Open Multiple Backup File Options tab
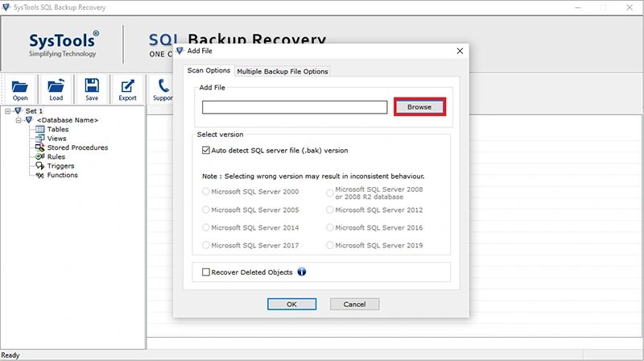644x361 pixels. 283,71
